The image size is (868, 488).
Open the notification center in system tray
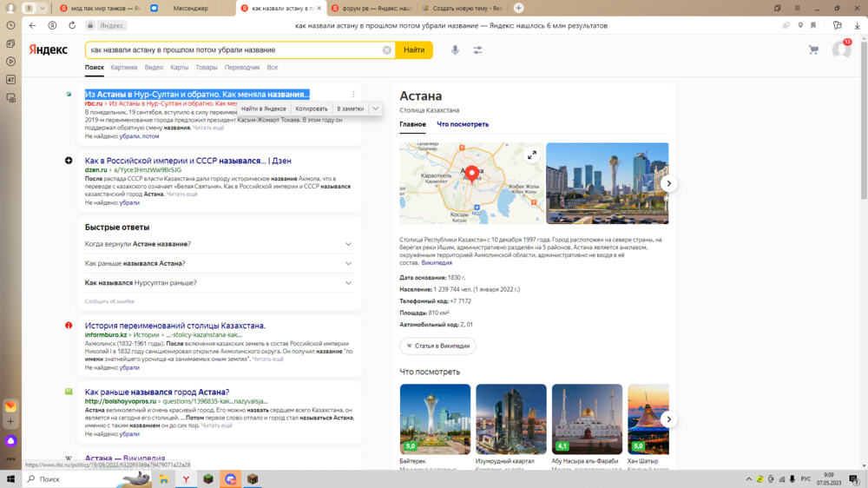coord(854,479)
